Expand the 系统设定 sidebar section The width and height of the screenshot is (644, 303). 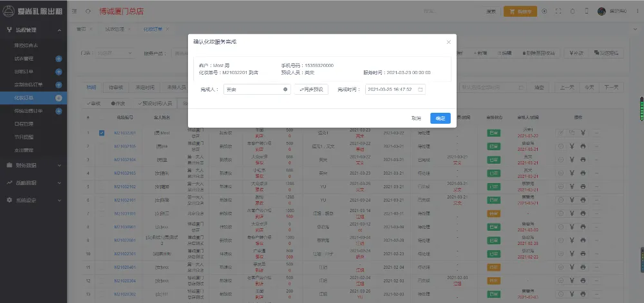32,200
